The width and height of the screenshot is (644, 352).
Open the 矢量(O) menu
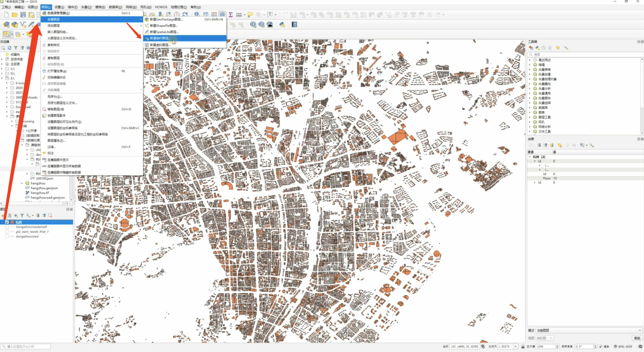(86, 7)
